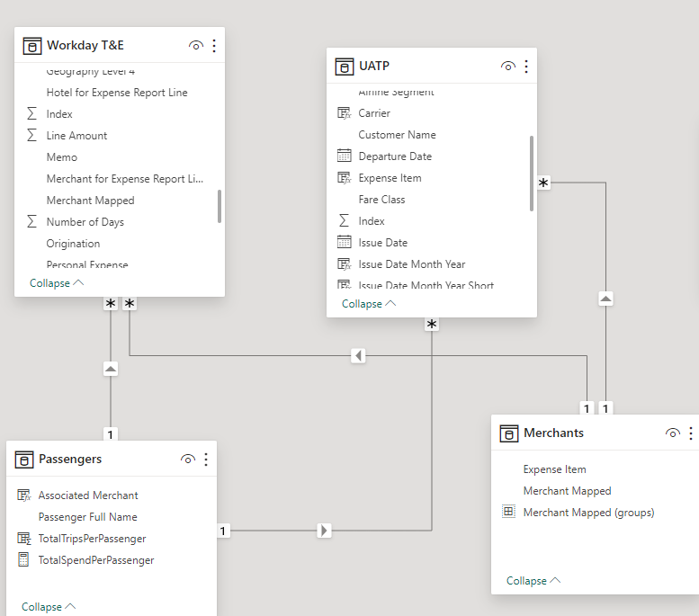The width and height of the screenshot is (699, 616).
Task: Toggle visibility of UATP table
Action: tap(508, 67)
